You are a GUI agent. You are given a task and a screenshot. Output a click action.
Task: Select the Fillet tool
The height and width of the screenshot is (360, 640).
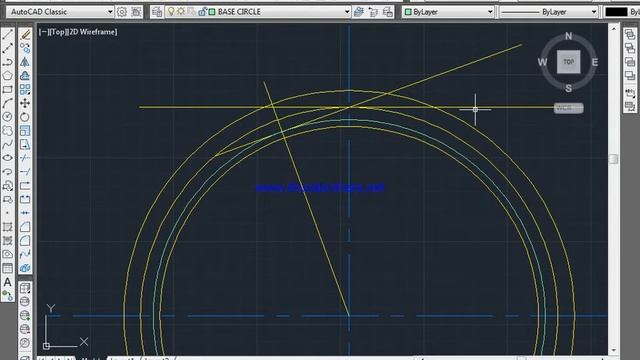pyautogui.click(x=25, y=240)
